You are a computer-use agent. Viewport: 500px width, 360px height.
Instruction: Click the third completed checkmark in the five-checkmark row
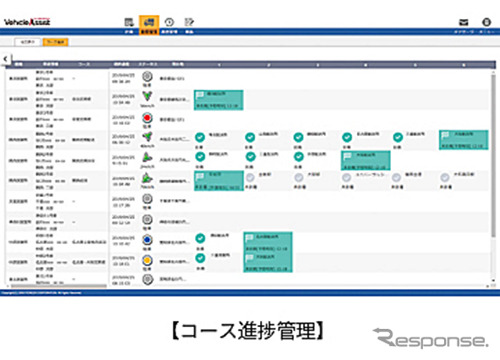click(298, 137)
